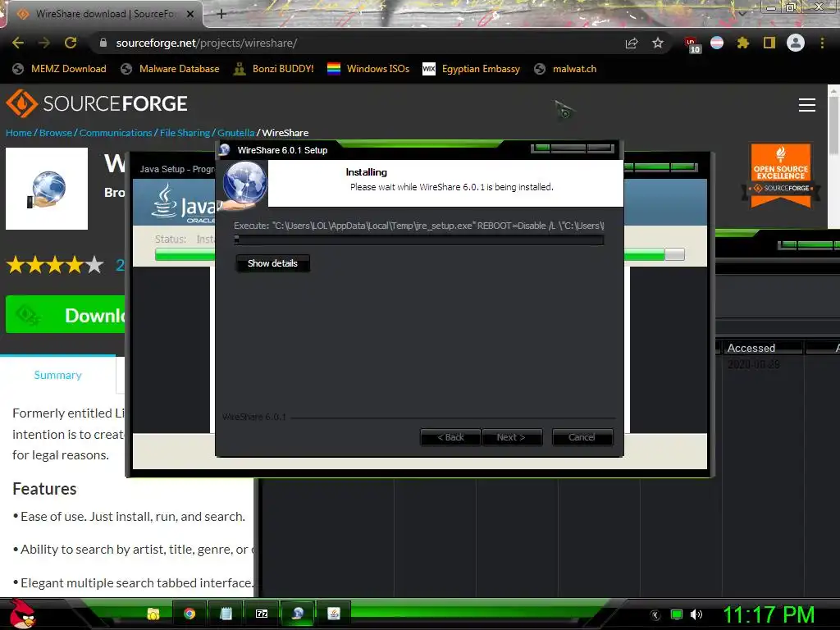Toggle the browser side panel
This screenshot has width=840, height=630.
[x=769, y=43]
